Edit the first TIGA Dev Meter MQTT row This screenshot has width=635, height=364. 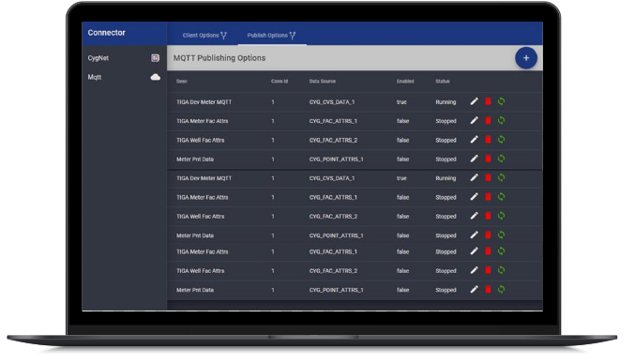(x=474, y=101)
